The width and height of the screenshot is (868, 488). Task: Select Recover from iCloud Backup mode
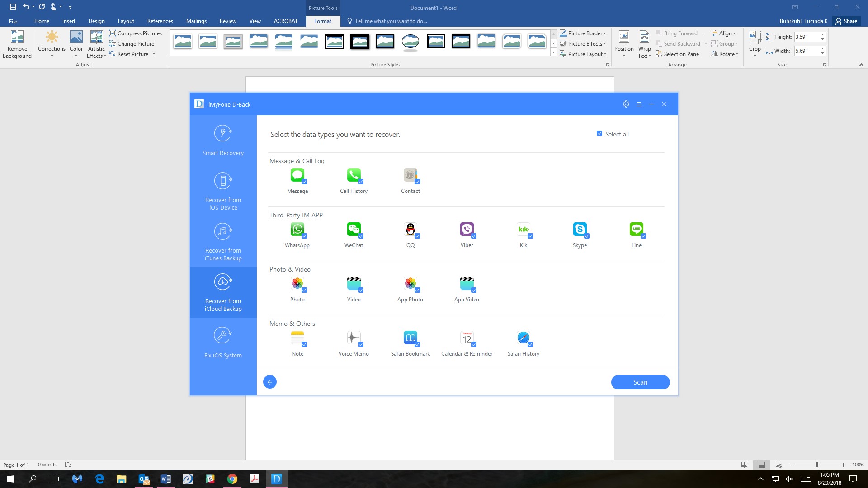coord(223,292)
